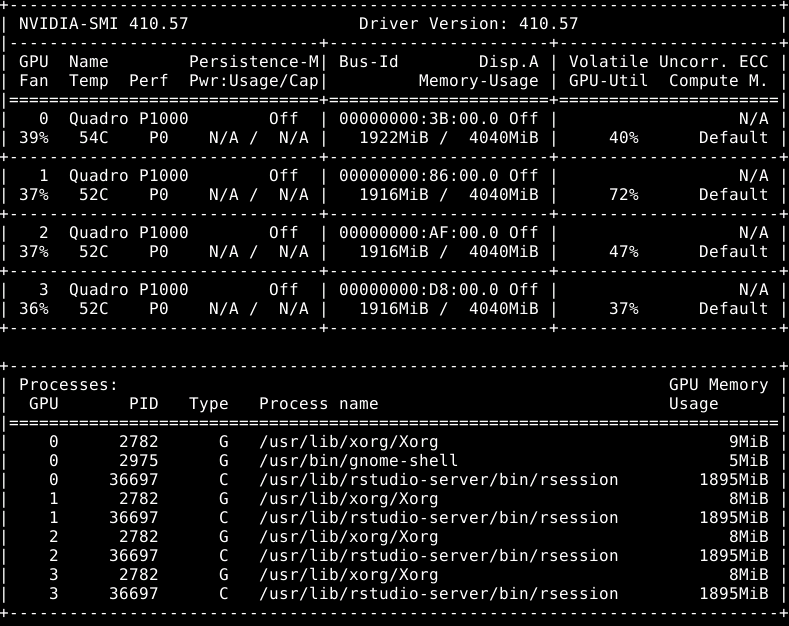789x626 pixels.
Task: Click the 72% GPU utilization value
Action: 624,195
